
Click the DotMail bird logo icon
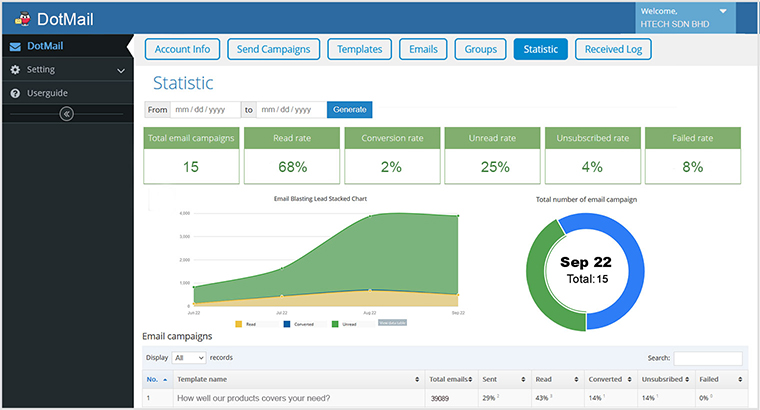[x=22, y=17]
